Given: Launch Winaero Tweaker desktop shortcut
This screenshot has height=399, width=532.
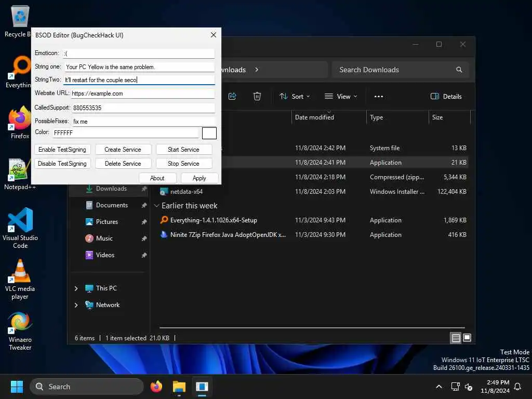Looking at the screenshot, I should (x=20, y=331).
